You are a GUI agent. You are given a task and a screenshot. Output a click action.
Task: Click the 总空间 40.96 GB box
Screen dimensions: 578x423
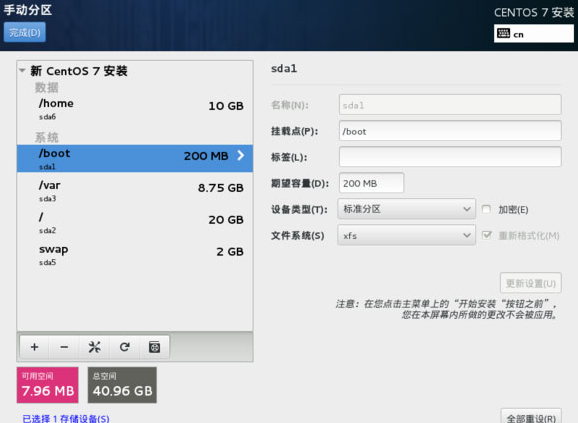pos(122,385)
